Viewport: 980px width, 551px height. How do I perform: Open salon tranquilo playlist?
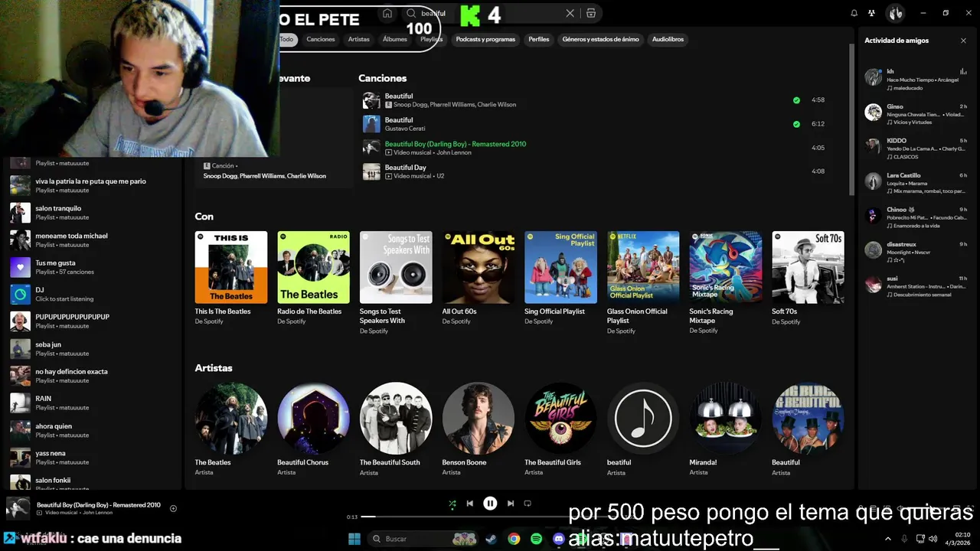click(x=93, y=213)
